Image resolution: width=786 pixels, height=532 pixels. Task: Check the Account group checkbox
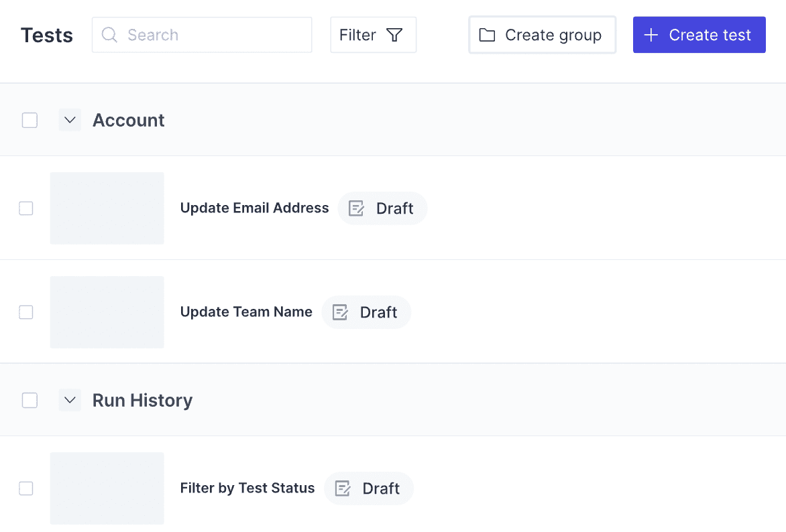pyautogui.click(x=30, y=119)
